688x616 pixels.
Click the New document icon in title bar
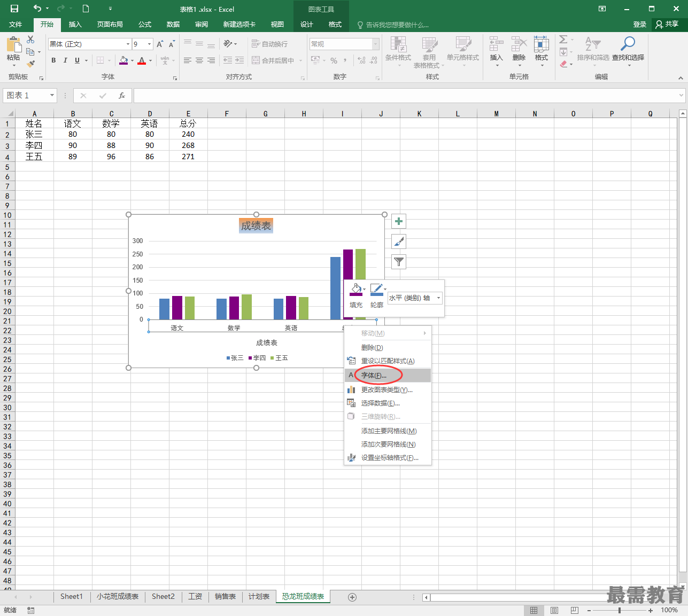[86, 9]
